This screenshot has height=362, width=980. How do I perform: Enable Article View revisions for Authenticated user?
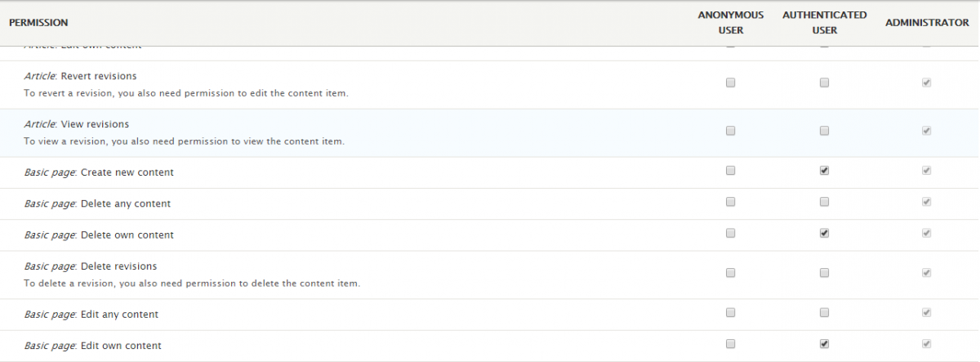tap(825, 131)
